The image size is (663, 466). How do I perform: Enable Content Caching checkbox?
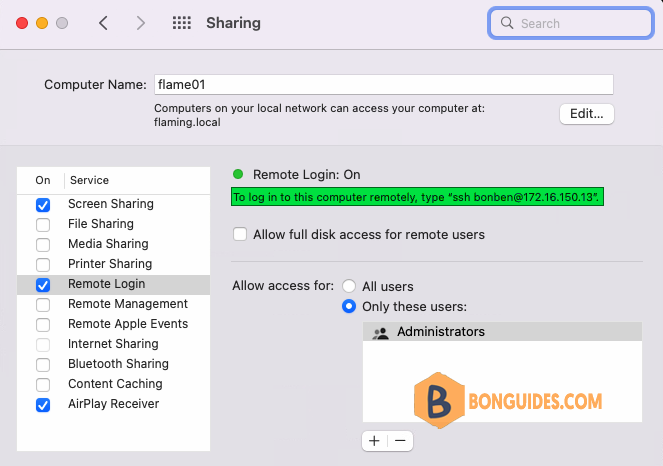[x=43, y=385]
